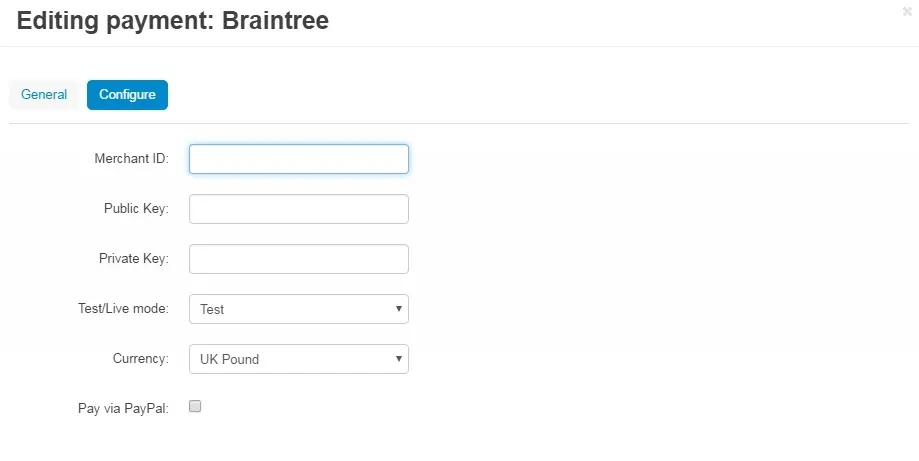The width and height of the screenshot is (919, 461).
Task: Switch to the General tab
Action: [x=44, y=95]
